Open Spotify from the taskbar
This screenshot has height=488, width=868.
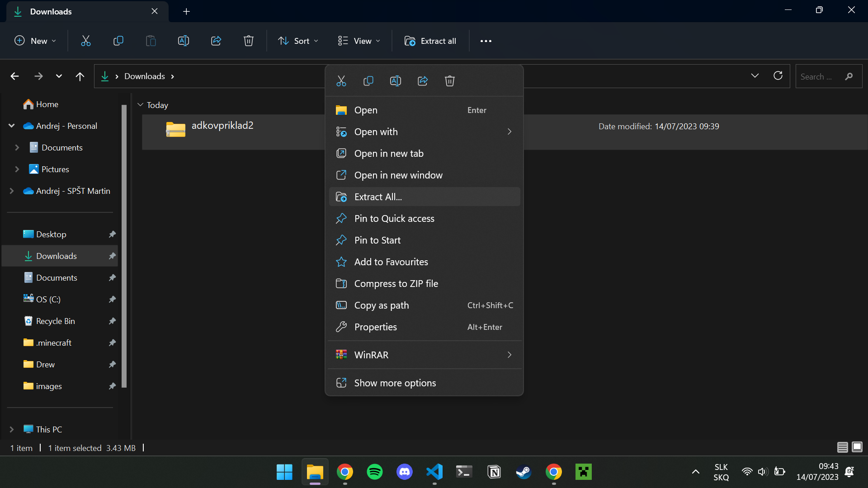pyautogui.click(x=375, y=472)
